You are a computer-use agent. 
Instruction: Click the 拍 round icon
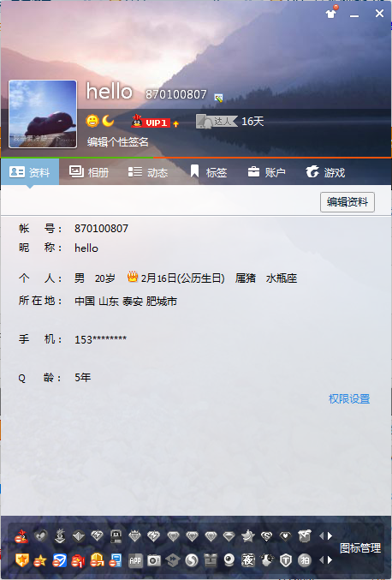pyautogui.click(x=305, y=561)
